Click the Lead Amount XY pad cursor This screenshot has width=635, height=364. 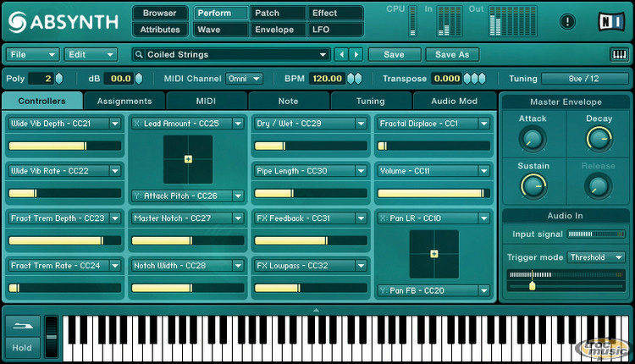(x=188, y=159)
